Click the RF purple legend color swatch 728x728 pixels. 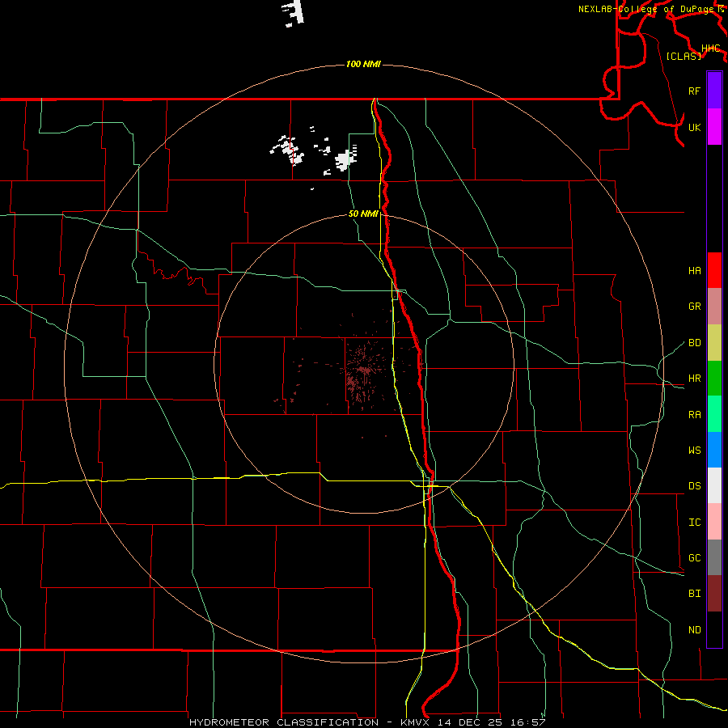click(x=714, y=91)
